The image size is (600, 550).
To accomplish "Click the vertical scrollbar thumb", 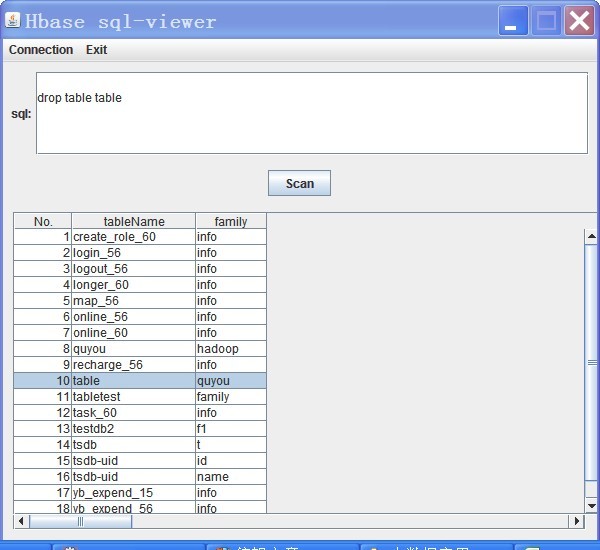I will click(592, 362).
